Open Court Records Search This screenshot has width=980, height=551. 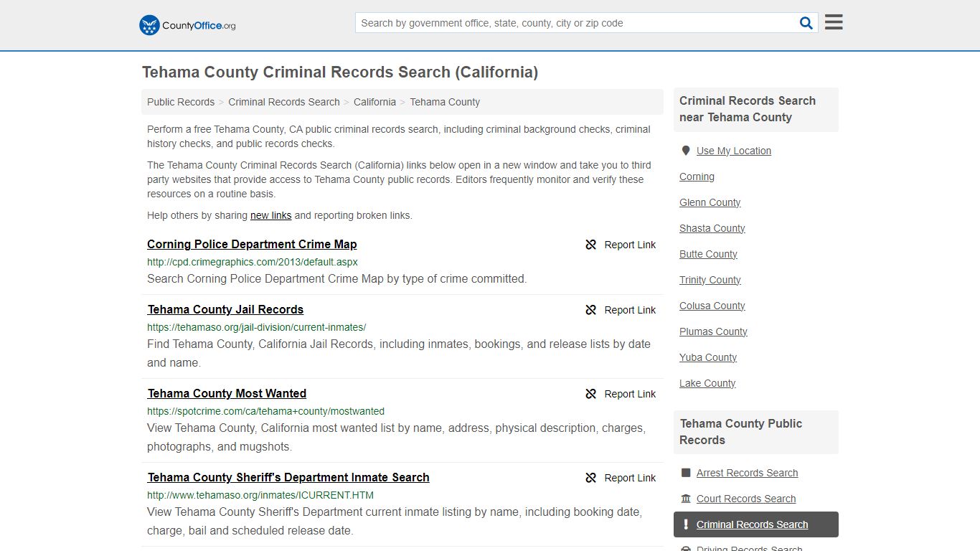[746, 499]
